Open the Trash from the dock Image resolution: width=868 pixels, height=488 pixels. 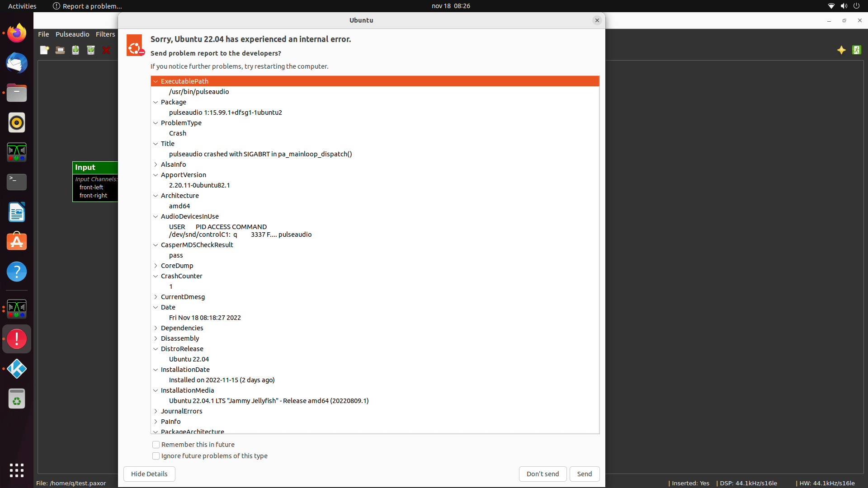tap(17, 399)
